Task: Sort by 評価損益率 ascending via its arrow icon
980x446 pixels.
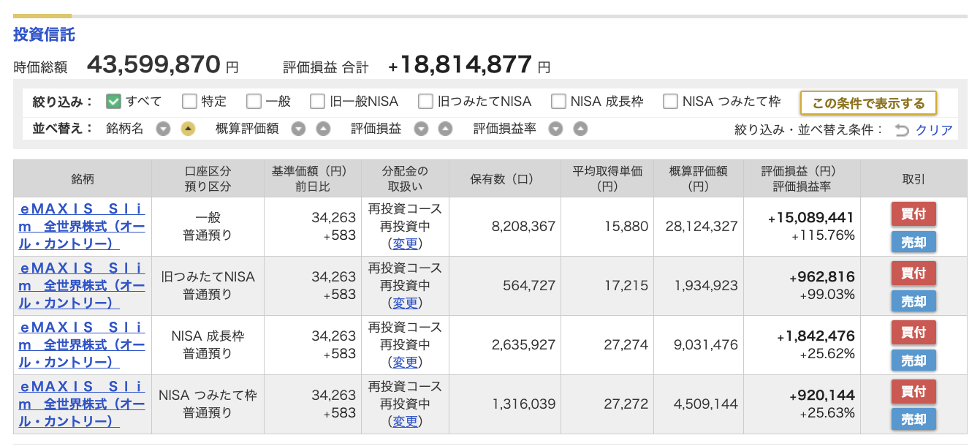Action: (578, 129)
